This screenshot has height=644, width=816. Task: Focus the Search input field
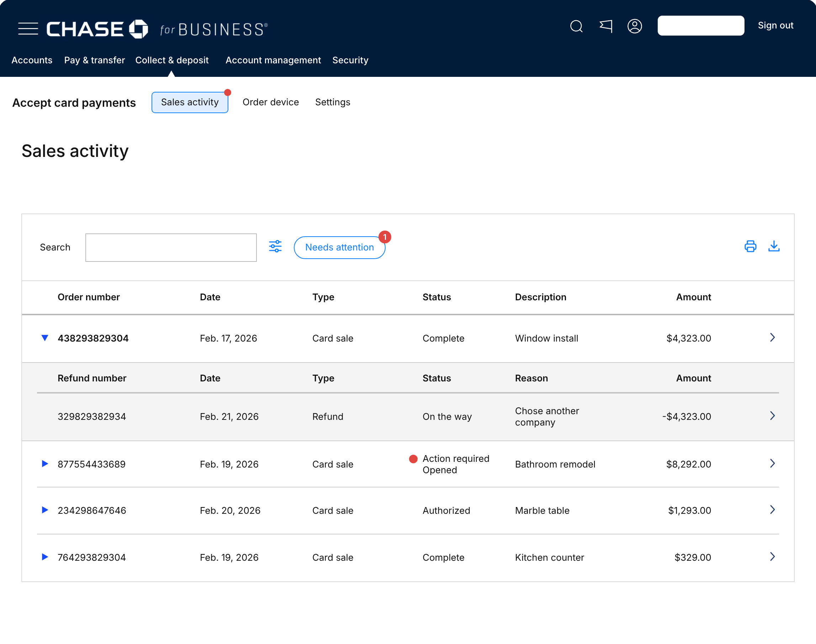pyautogui.click(x=171, y=247)
